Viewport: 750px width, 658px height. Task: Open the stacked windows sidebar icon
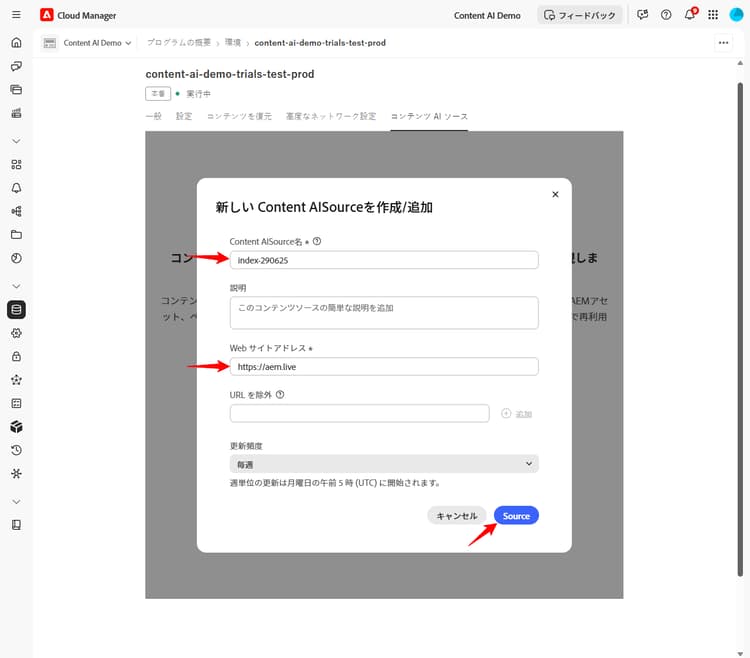tap(16, 89)
